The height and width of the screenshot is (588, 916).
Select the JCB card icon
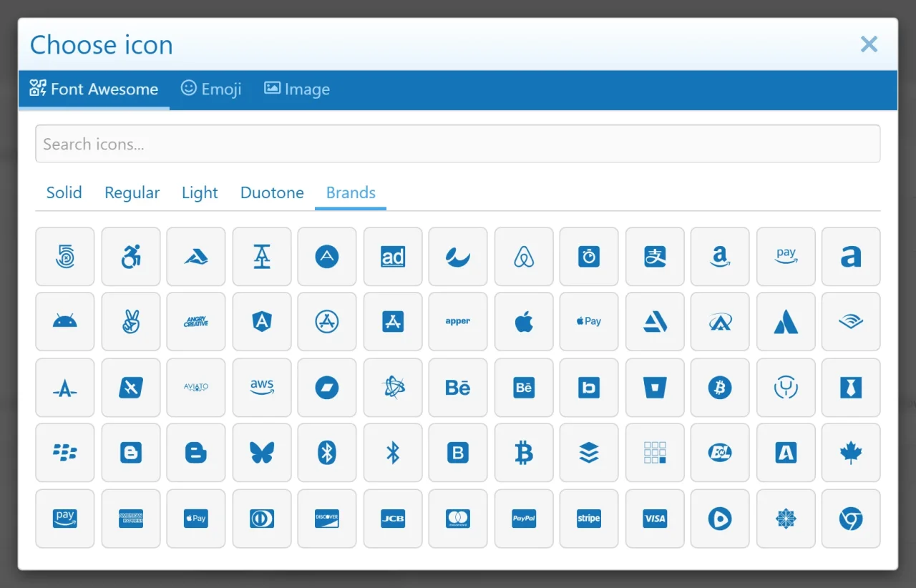click(x=392, y=518)
